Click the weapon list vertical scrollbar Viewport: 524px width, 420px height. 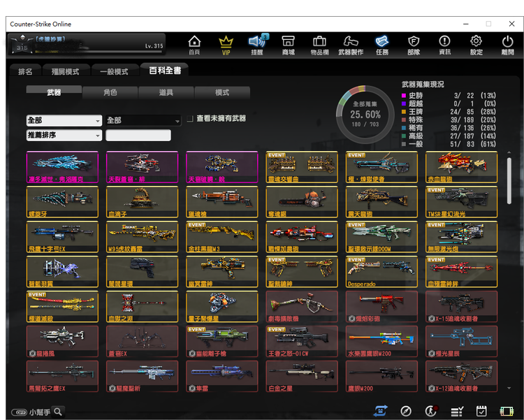(509, 180)
